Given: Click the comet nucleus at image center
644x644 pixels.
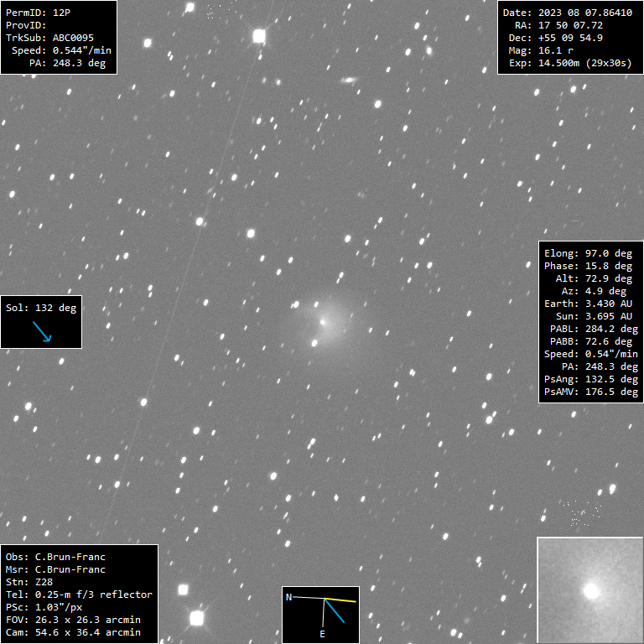Looking at the screenshot, I should 322,322.
